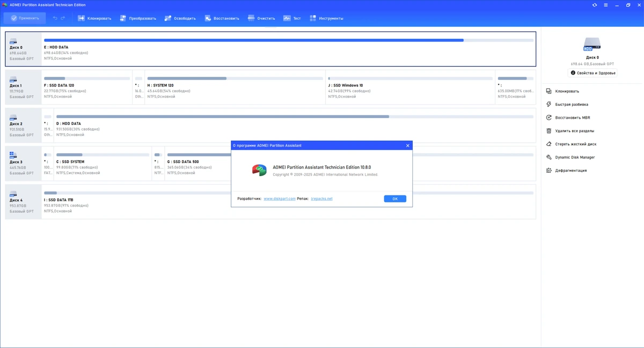Screen dimensions: 644x348
Task: Click the large HDD image in side panel
Action: pos(592,45)
